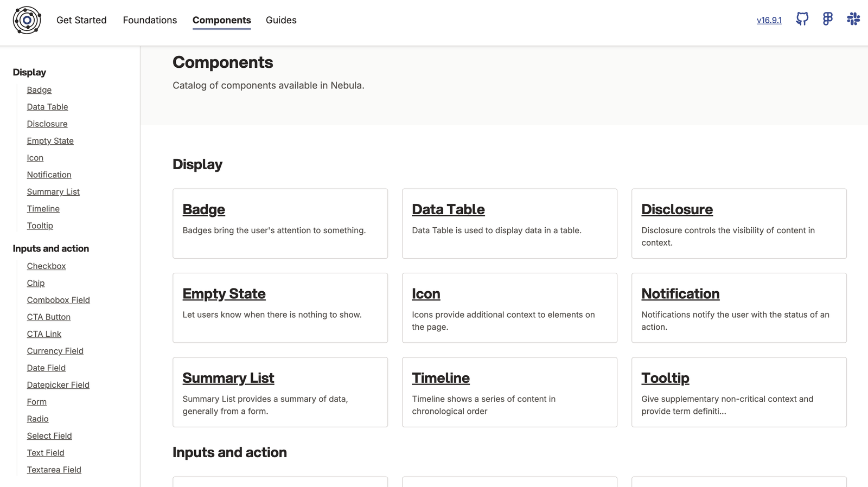Open Text Field in the sidebar
Image resolution: width=868 pixels, height=487 pixels.
[x=46, y=453]
